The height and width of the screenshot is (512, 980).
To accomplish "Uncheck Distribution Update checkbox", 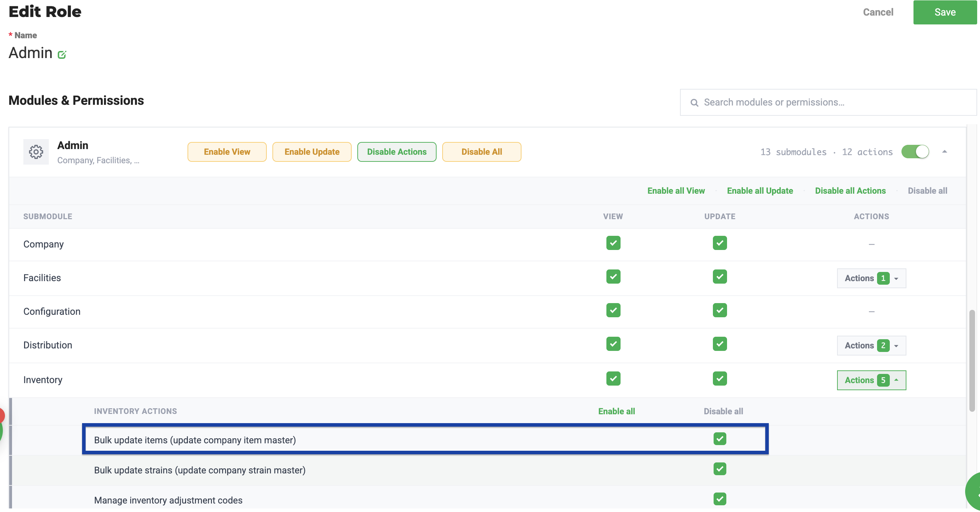I will click(x=720, y=344).
